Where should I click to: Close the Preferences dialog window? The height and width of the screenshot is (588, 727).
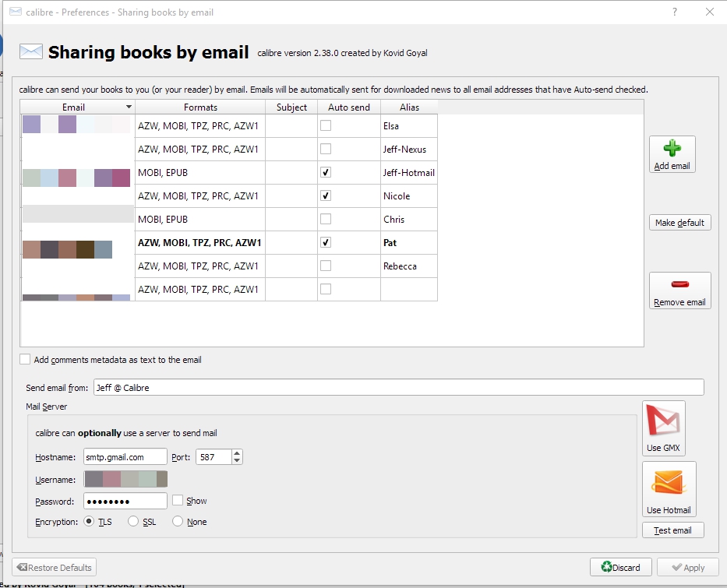(x=709, y=12)
